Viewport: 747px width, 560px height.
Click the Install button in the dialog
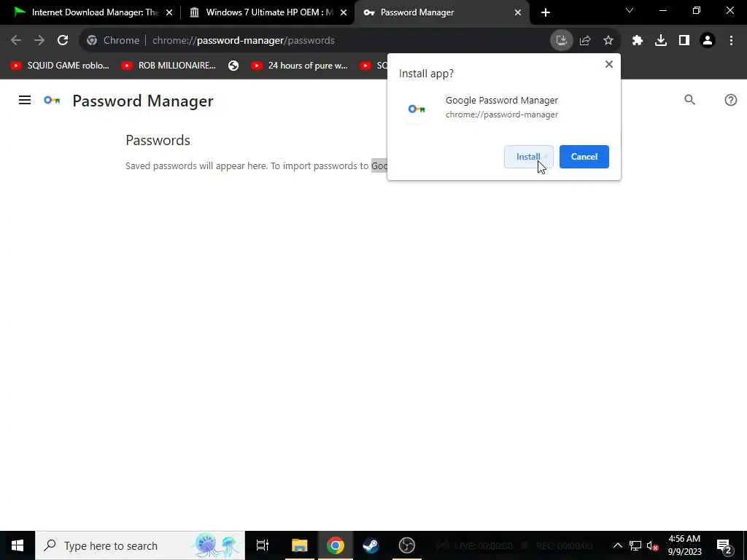528,157
